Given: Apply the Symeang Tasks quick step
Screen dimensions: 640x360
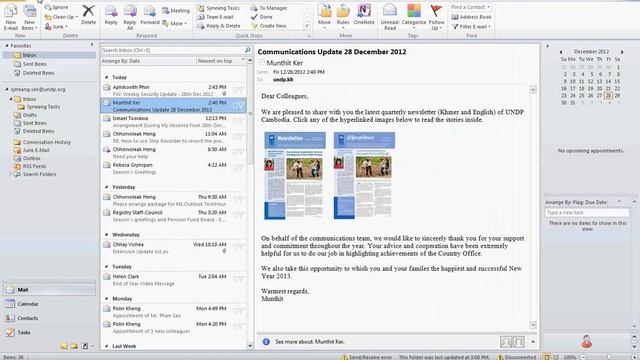Looking at the screenshot, I should coord(218,8).
